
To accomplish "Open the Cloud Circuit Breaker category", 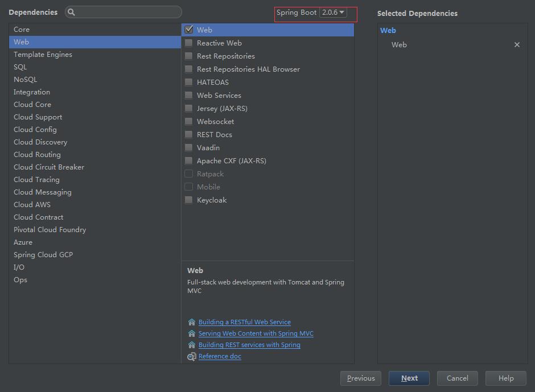I will tap(95, 167).
